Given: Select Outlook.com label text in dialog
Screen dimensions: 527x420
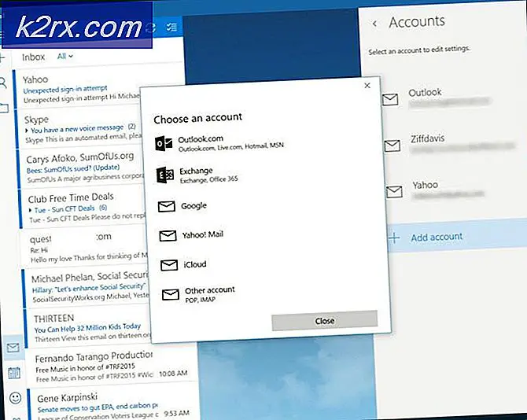Looking at the screenshot, I should tap(201, 138).
